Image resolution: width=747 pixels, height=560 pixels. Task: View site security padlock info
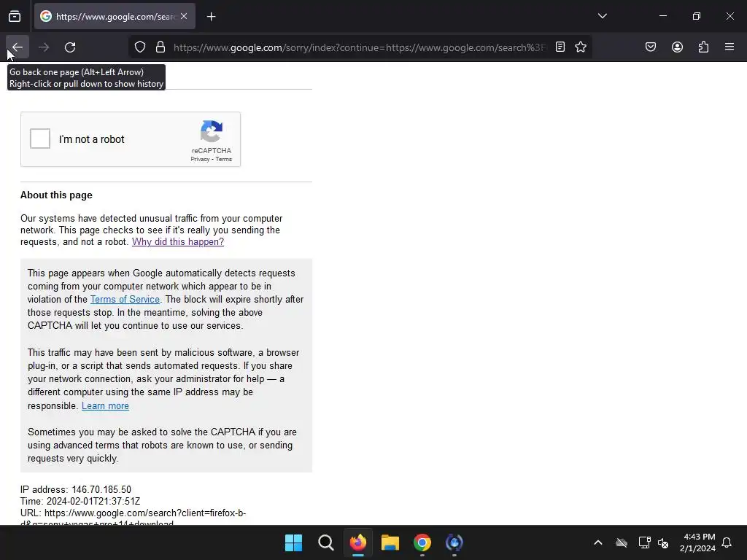coord(160,47)
